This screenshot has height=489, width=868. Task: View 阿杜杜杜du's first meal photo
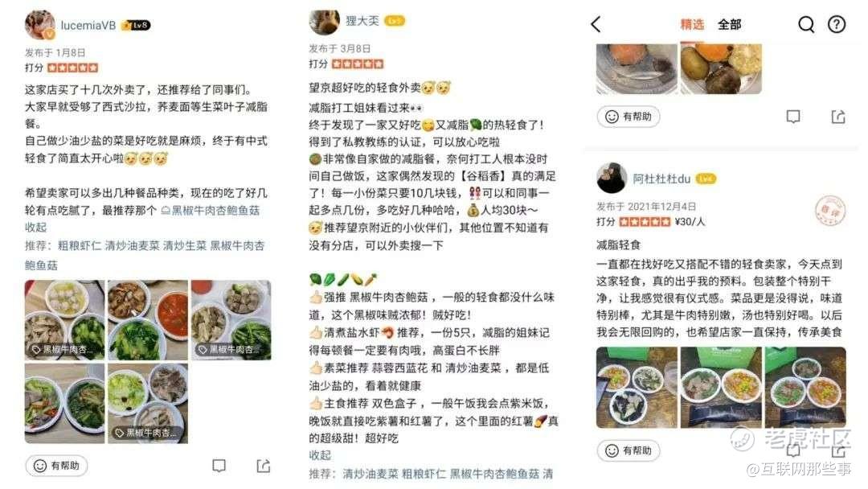click(x=637, y=388)
